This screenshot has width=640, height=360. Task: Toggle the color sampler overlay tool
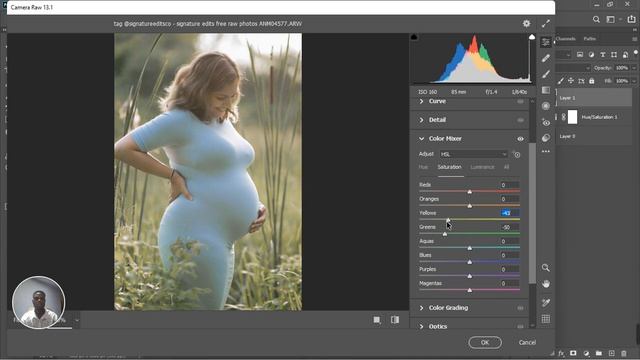click(546, 302)
